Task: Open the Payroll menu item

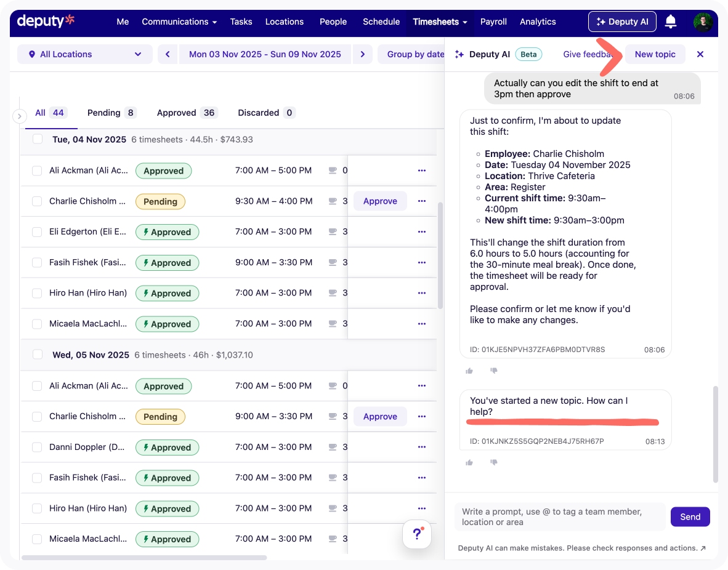Action: click(x=493, y=22)
